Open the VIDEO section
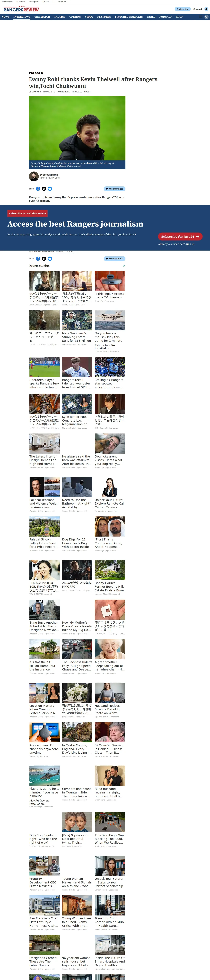 click(89, 17)
